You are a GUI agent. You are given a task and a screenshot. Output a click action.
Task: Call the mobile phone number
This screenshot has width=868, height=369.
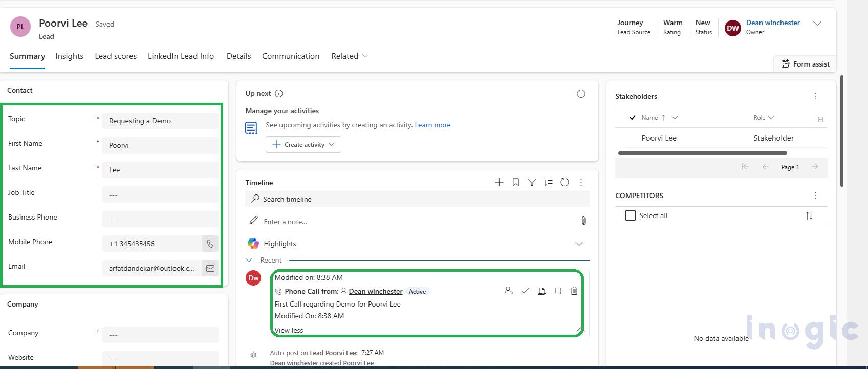pos(210,244)
